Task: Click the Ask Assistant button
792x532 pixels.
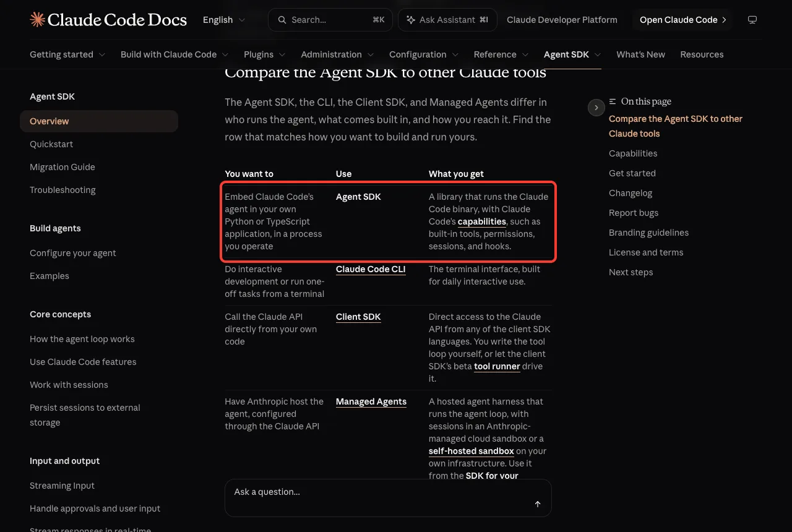Action: tap(447, 20)
